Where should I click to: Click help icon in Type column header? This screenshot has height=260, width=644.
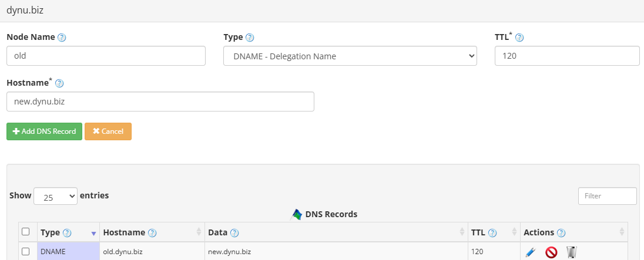click(x=67, y=233)
